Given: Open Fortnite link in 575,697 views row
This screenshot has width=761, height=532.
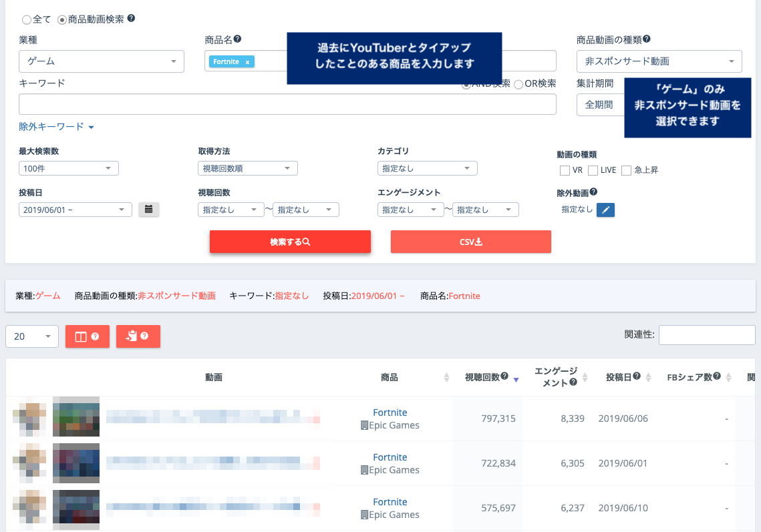Looking at the screenshot, I should 390,502.
